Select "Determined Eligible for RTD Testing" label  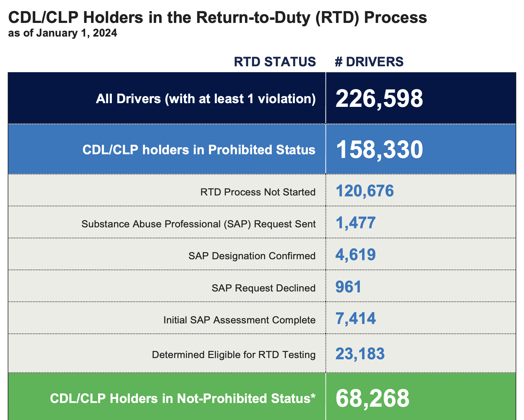click(234, 355)
